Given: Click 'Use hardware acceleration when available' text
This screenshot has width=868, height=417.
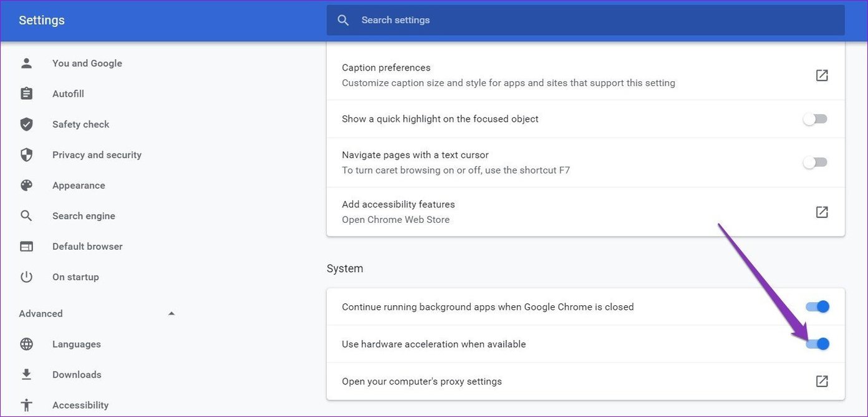Looking at the screenshot, I should pos(433,344).
